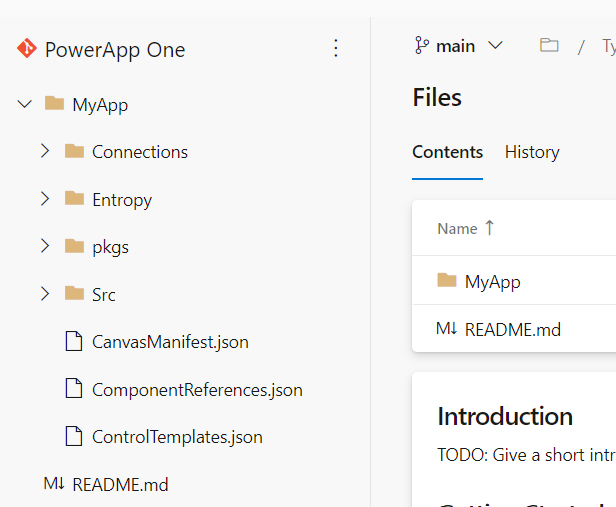The height and width of the screenshot is (507, 616).
Task: Collapse the MyApp folder in tree
Action: point(25,104)
